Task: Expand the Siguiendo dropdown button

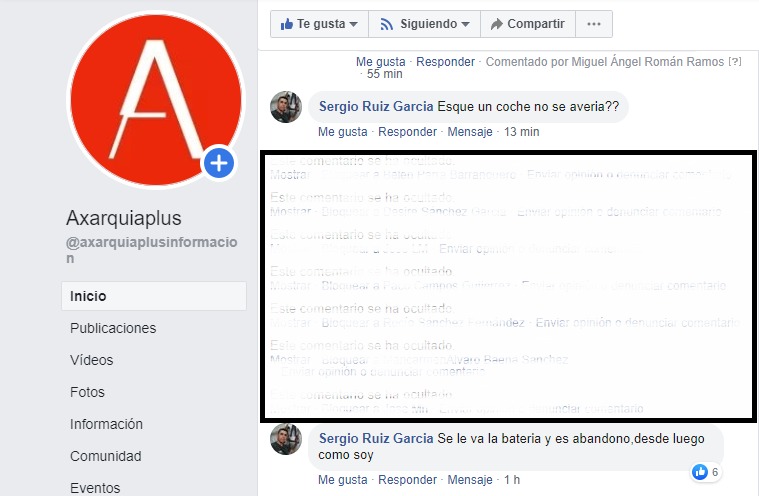Action: pyautogui.click(x=425, y=24)
